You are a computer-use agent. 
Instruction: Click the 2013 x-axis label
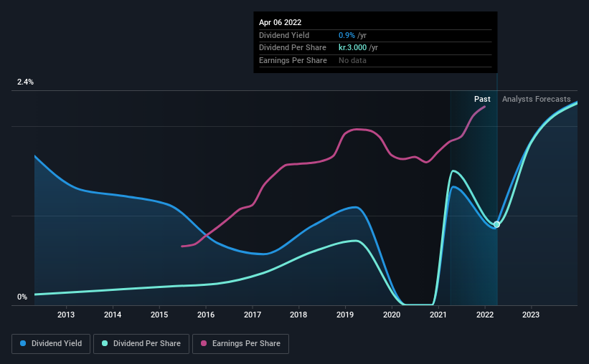coord(66,315)
